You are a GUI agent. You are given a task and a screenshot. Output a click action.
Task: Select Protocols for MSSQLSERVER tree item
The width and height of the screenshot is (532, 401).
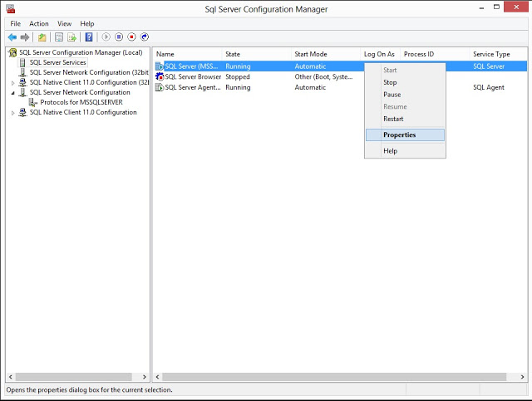[81, 102]
